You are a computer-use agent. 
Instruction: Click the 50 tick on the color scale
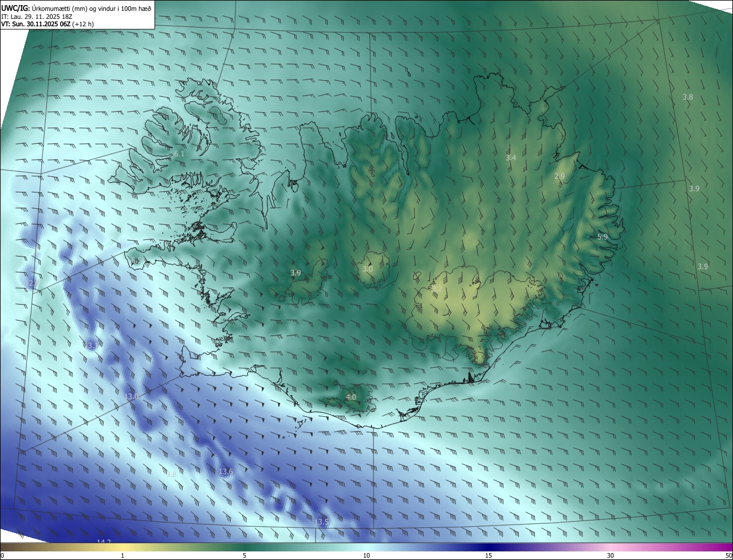coord(728,555)
